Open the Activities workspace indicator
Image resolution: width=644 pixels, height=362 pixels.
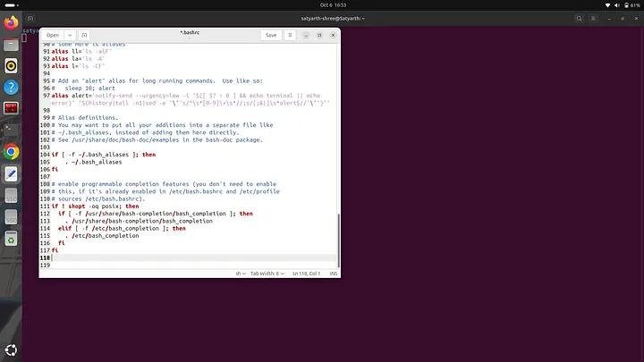(12, 5)
